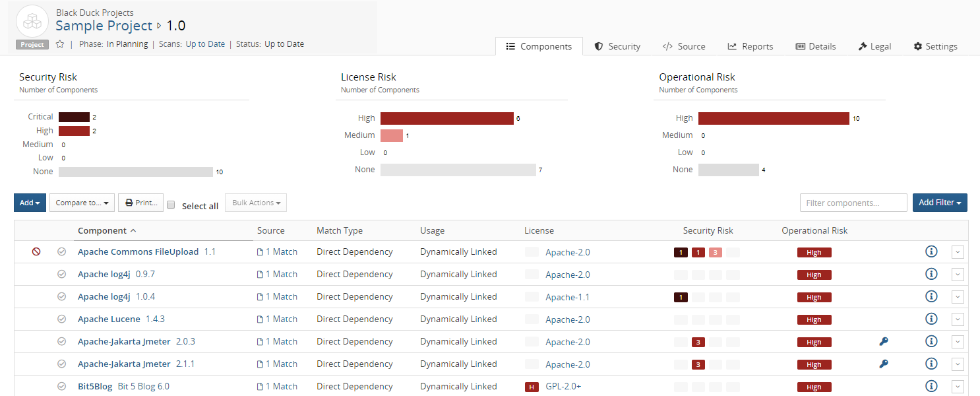Sort by the Component column header
Image resolution: width=980 pixels, height=396 pixels.
click(x=107, y=230)
